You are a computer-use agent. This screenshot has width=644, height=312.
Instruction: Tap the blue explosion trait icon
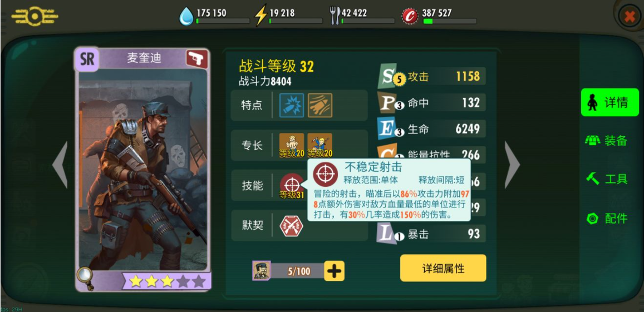tap(292, 105)
